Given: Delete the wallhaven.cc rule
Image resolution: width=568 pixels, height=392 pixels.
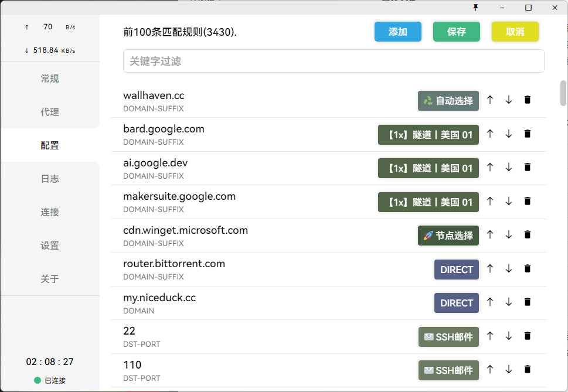Looking at the screenshot, I should 527,100.
